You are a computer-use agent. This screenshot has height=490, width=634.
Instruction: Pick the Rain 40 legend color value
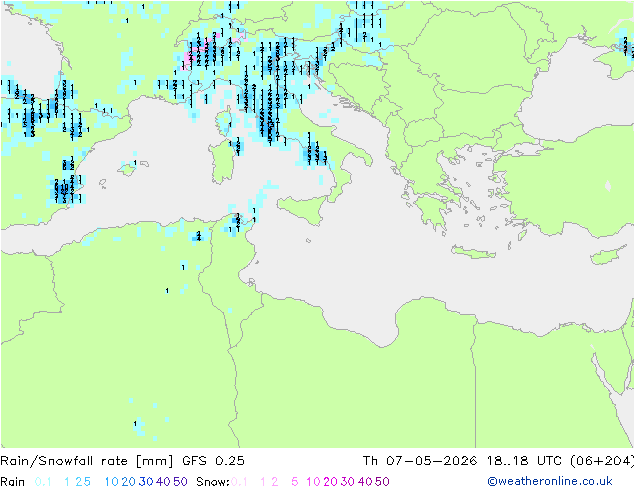[163, 482]
